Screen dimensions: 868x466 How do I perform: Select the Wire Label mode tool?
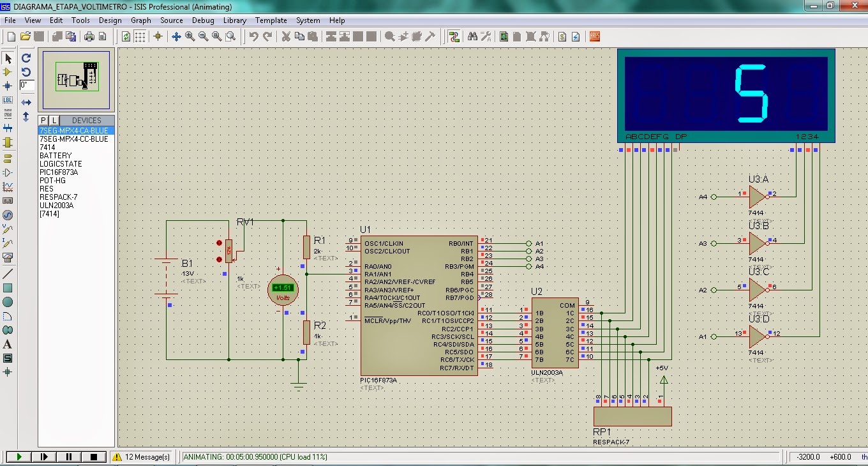8,100
